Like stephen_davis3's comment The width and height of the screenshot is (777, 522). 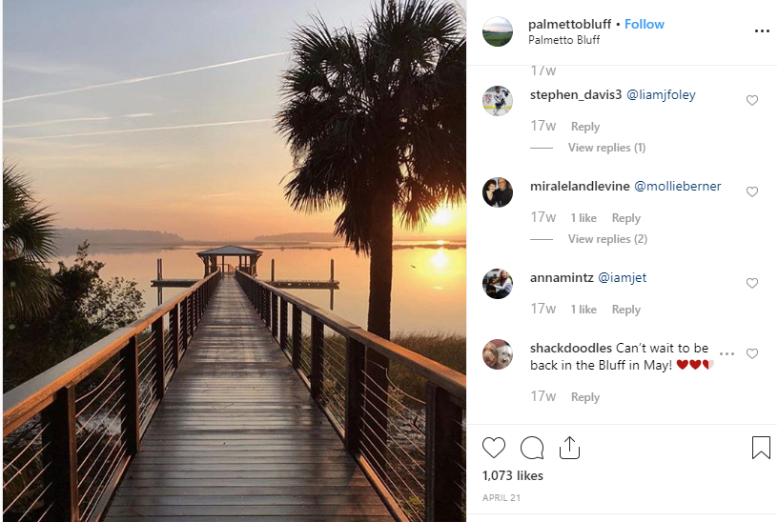(752, 101)
